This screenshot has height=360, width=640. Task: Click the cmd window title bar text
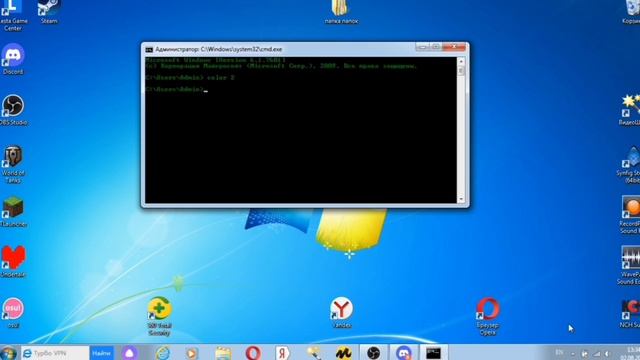coord(219,49)
